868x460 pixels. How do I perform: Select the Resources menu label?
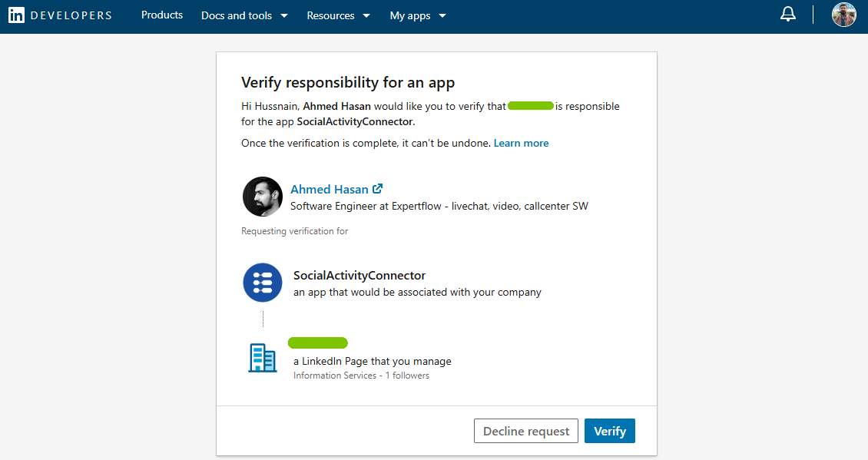point(330,15)
